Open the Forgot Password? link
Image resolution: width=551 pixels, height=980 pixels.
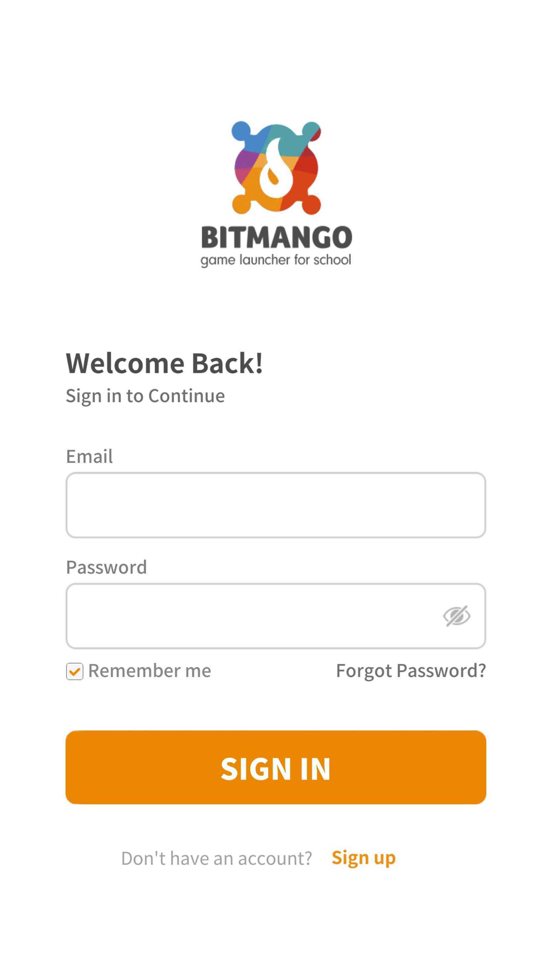pyautogui.click(x=411, y=671)
